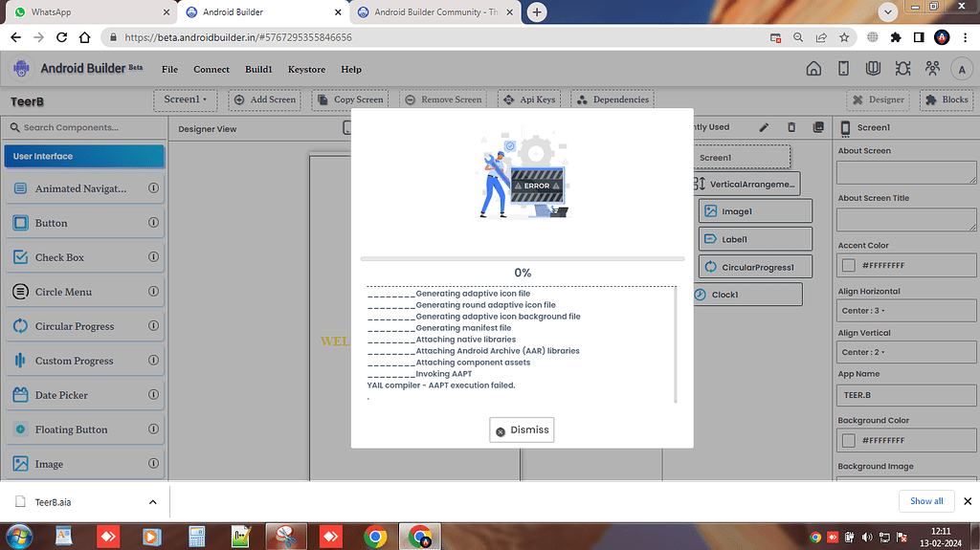Click the Add Screen button
Screen dimensions: 980x550
click(x=264, y=100)
